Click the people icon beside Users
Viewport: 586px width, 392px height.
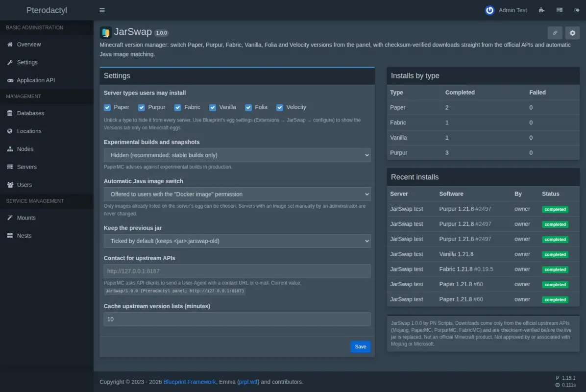click(10, 185)
